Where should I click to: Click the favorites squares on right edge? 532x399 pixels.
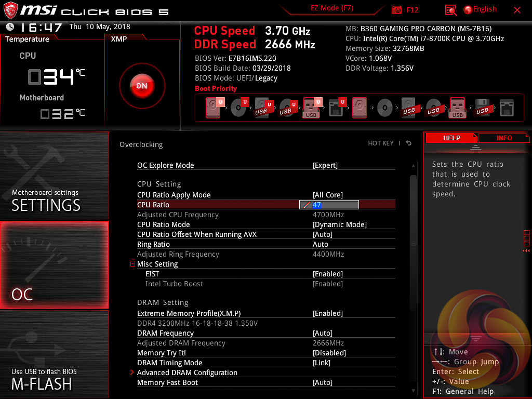(527, 238)
